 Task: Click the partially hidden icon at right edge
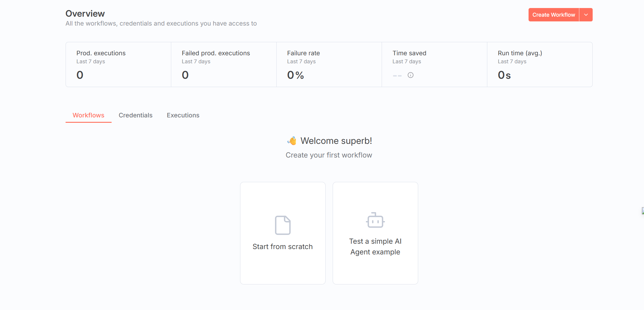(643, 211)
